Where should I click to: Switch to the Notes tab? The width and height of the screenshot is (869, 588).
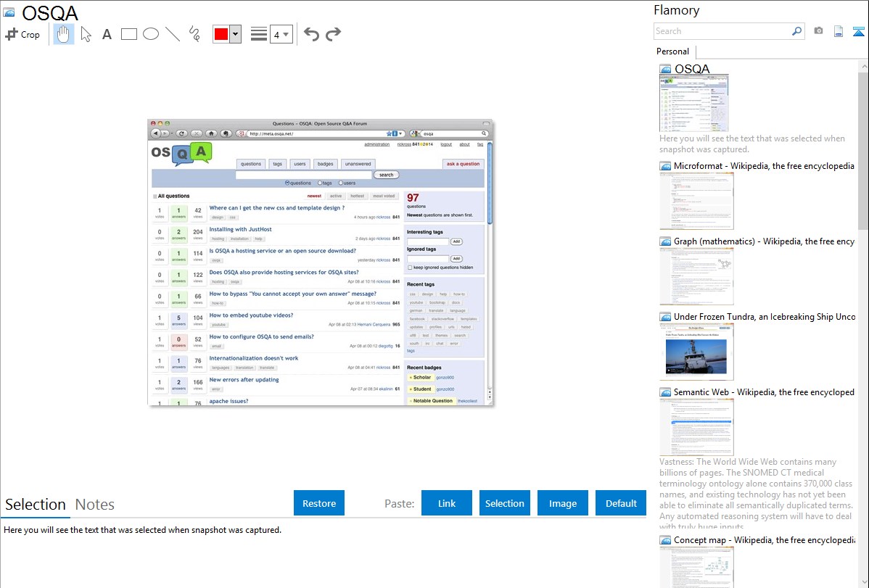pos(95,505)
